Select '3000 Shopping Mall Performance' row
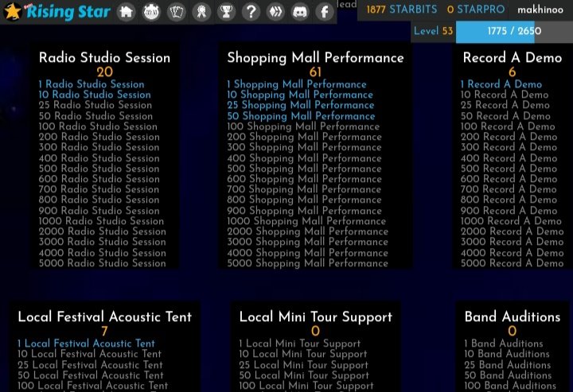 coord(307,242)
